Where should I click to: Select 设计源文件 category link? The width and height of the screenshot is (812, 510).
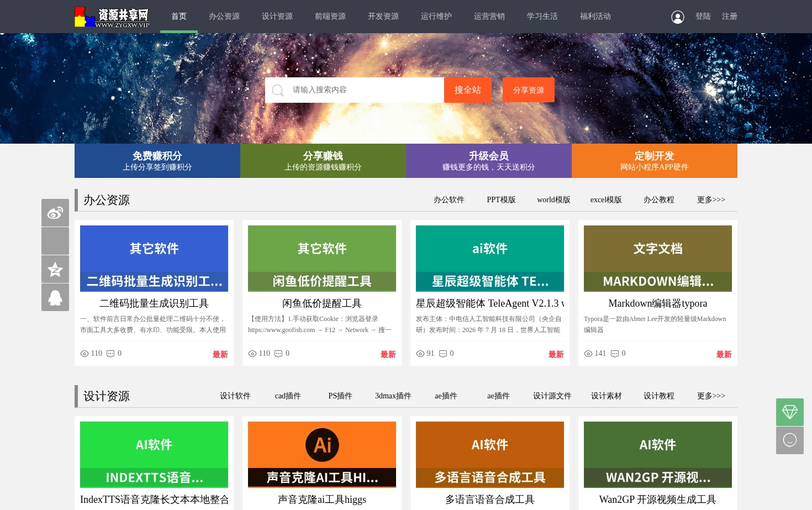point(552,396)
